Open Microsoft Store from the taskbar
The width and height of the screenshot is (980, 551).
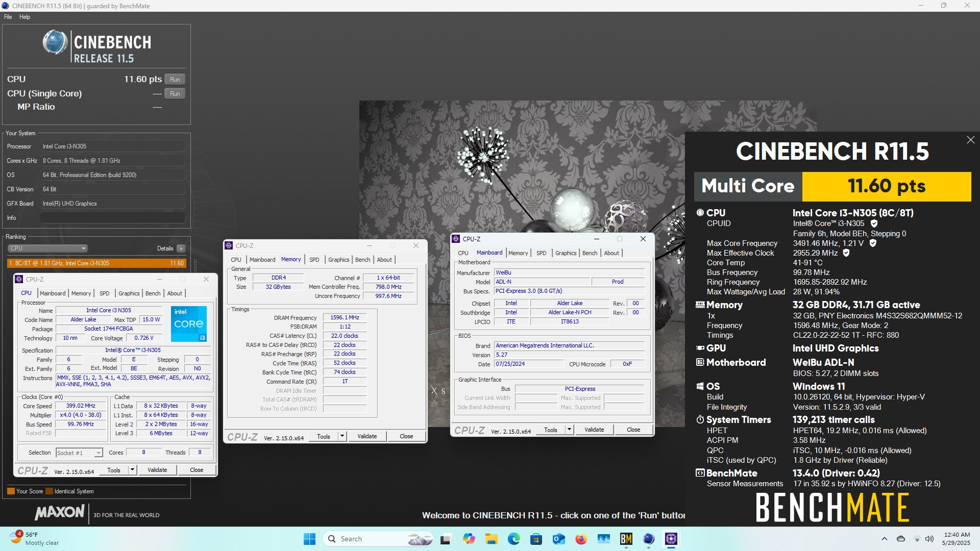[536, 539]
